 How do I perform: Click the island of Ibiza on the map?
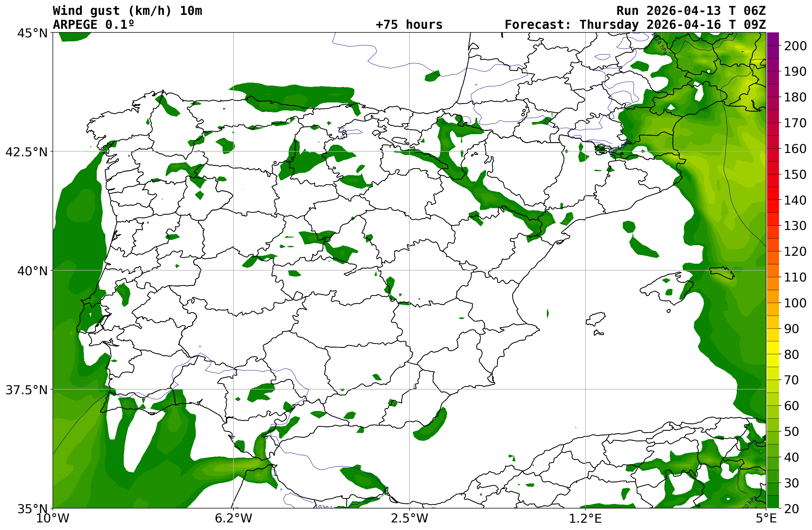click(595, 319)
